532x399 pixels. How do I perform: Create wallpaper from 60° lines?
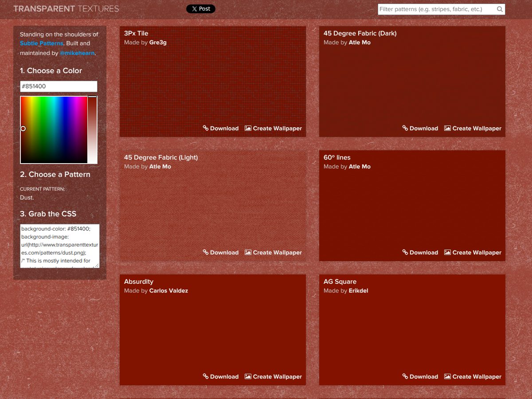(x=473, y=253)
